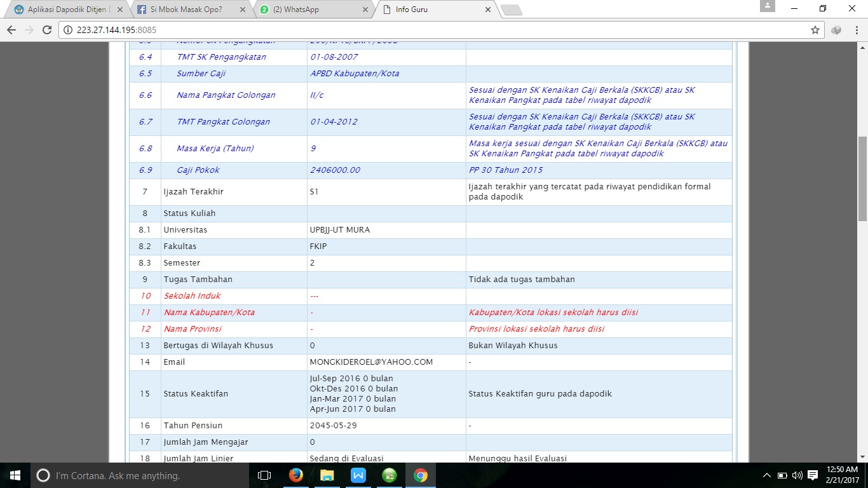Launch Firefox from the taskbar
Viewport: 868px width, 488px height.
pyautogui.click(x=295, y=475)
